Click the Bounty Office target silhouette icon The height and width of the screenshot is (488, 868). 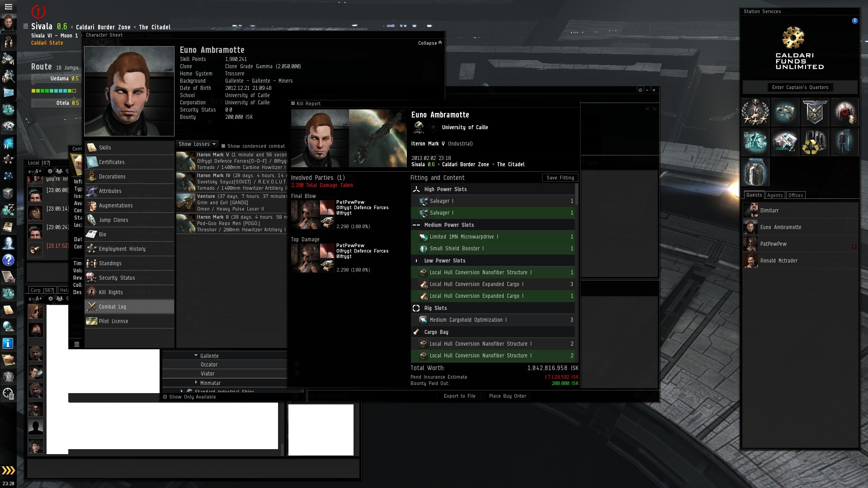[x=844, y=112]
